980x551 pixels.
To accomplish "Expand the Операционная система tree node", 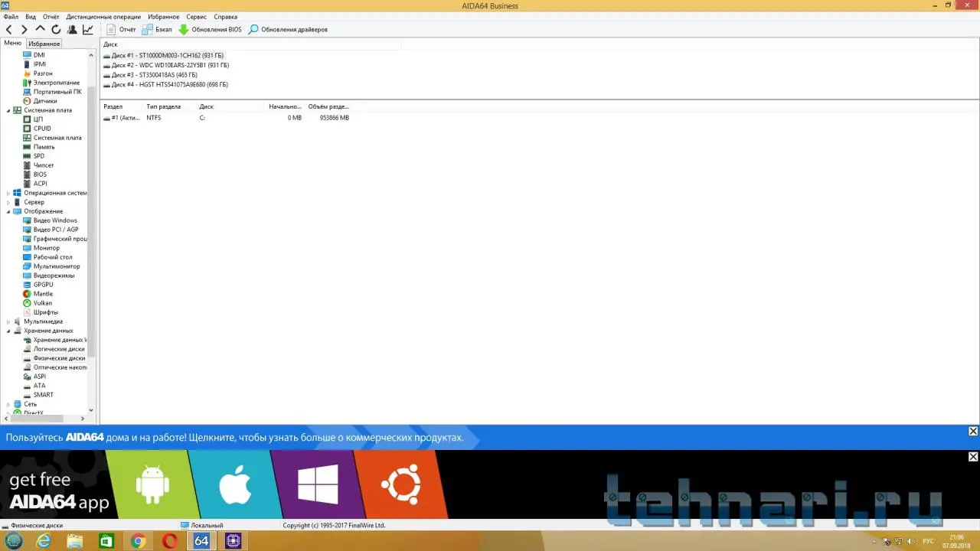I will [x=8, y=193].
